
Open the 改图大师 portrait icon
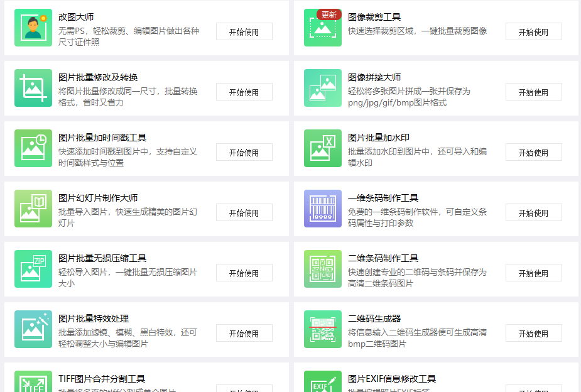33,28
